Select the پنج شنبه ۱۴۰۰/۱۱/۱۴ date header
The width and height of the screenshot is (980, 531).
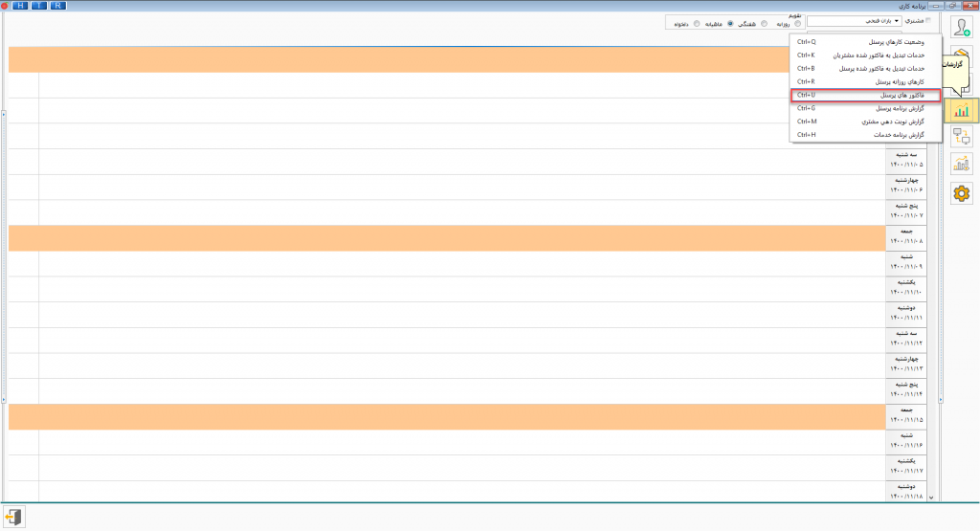pyautogui.click(x=906, y=389)
